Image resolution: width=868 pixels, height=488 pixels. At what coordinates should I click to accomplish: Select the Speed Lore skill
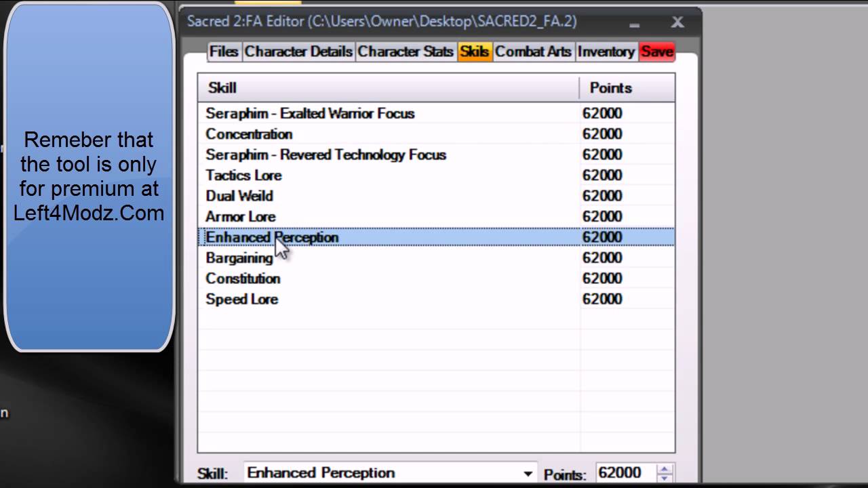[436, 300]
